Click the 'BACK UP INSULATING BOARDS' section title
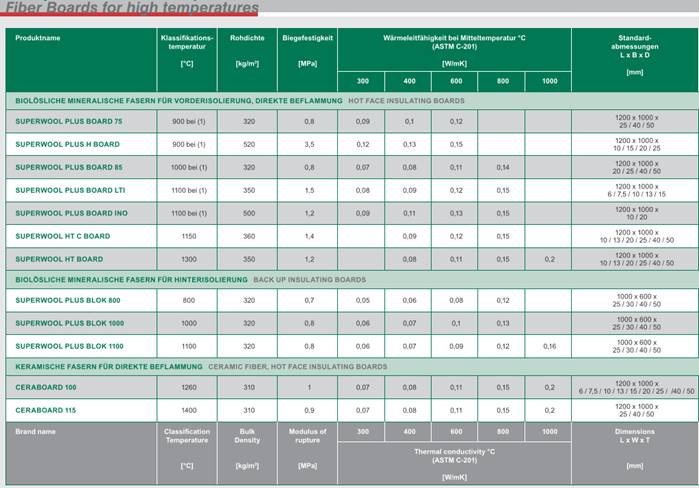The image size is (699, 488). point(309,280)
